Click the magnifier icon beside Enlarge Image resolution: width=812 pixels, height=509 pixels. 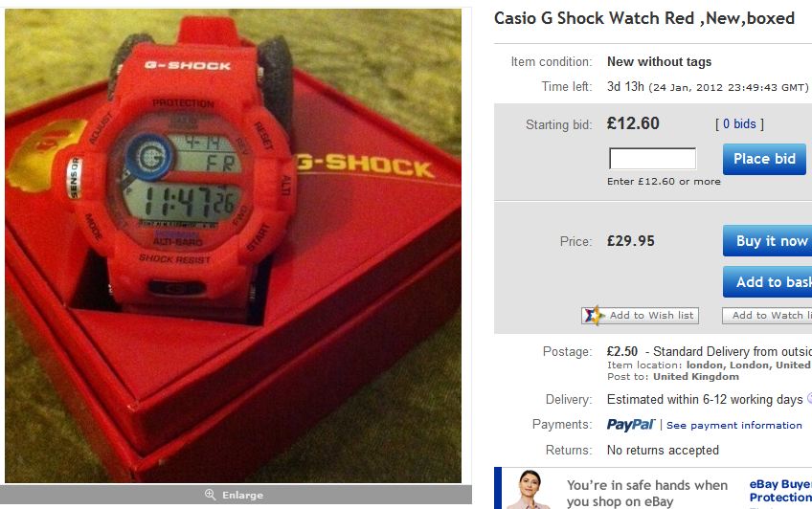(210, 495)
